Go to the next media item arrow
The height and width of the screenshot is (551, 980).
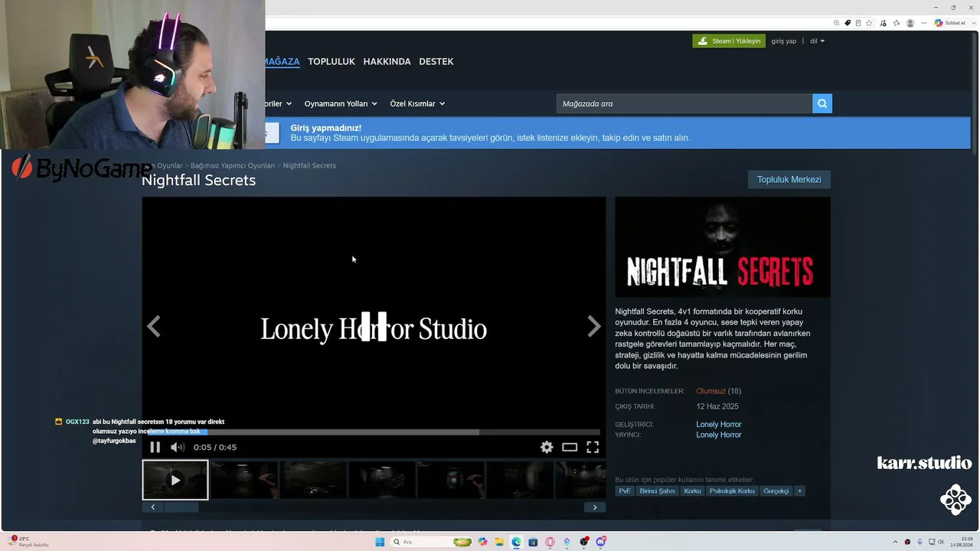coord(594,327)
